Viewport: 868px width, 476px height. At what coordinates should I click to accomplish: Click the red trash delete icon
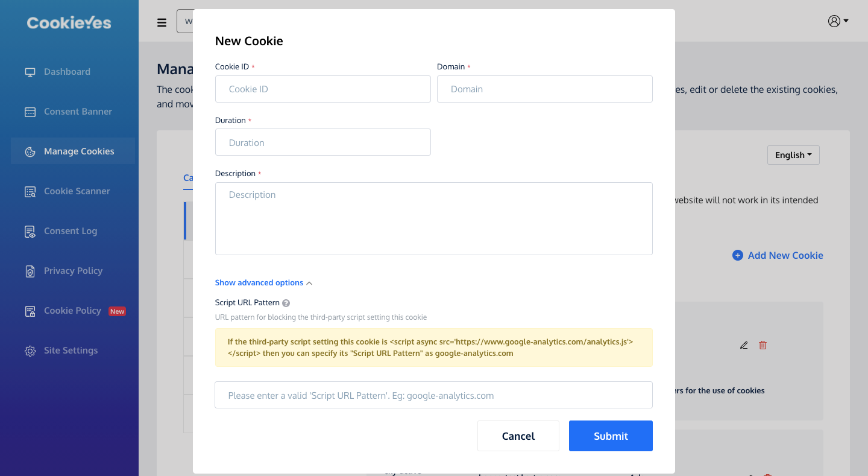[x=763, y=345]
